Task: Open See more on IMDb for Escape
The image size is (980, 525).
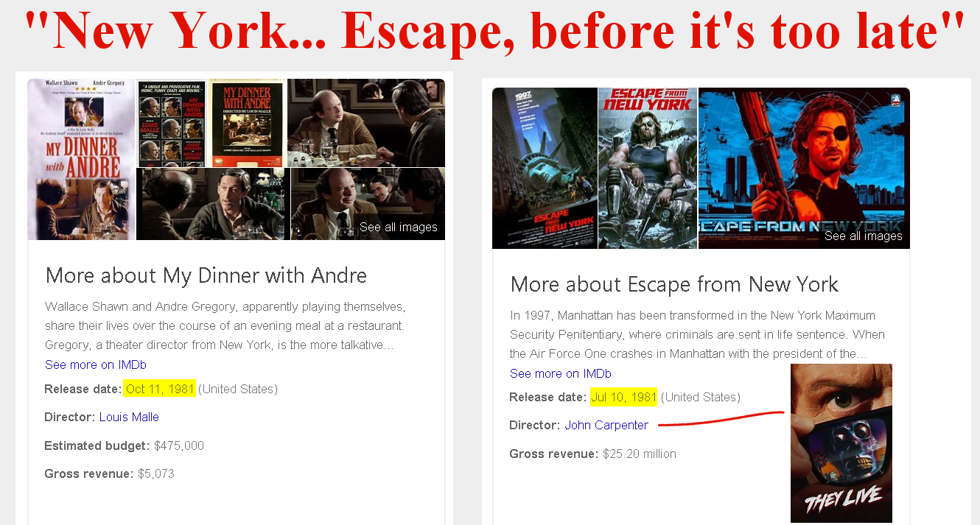Action: click(x=561, y=373)
